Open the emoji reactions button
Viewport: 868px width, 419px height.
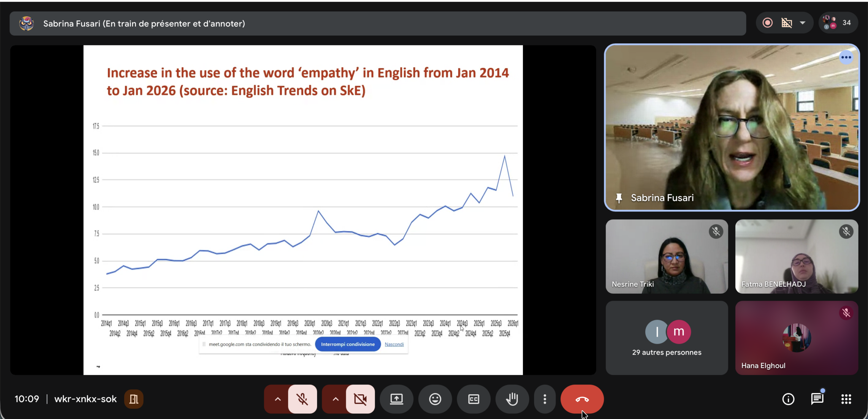(435, 399)
